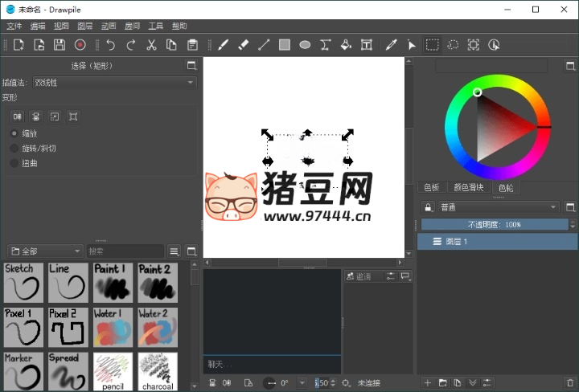Screen dimensions: 579x392
Task: Cut the selection with scissors icon
Action: click(x=151, y=45)
